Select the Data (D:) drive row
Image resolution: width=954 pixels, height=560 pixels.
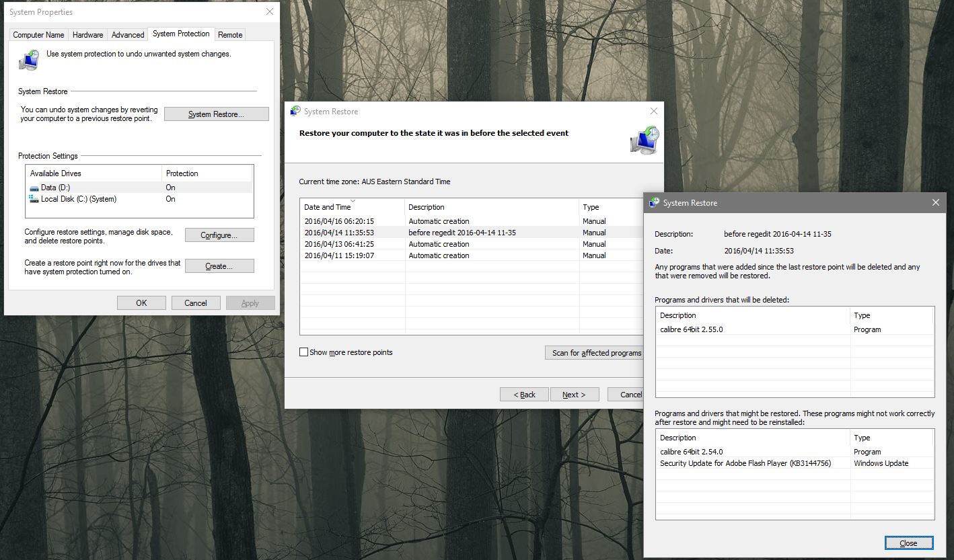(x=139, y=188)
